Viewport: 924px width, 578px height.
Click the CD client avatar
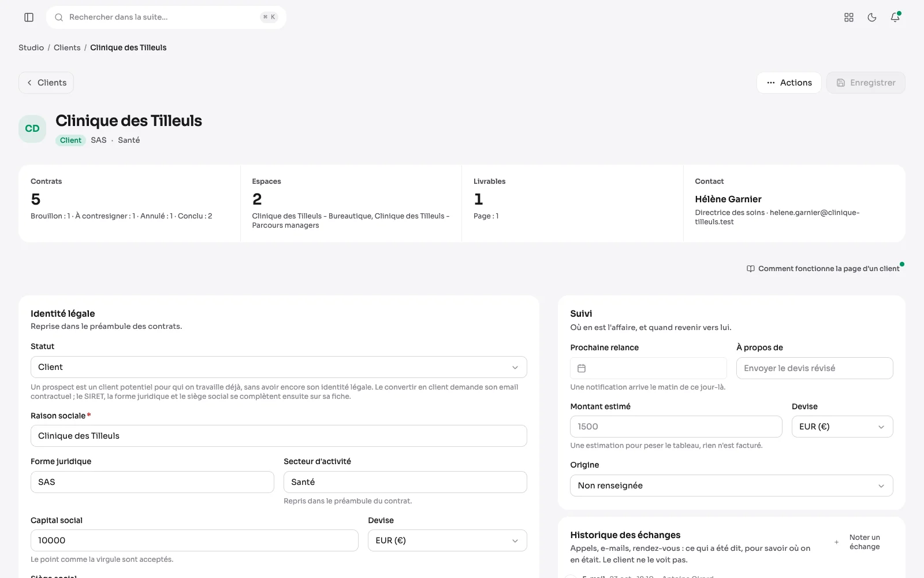(x=32, y=128)
